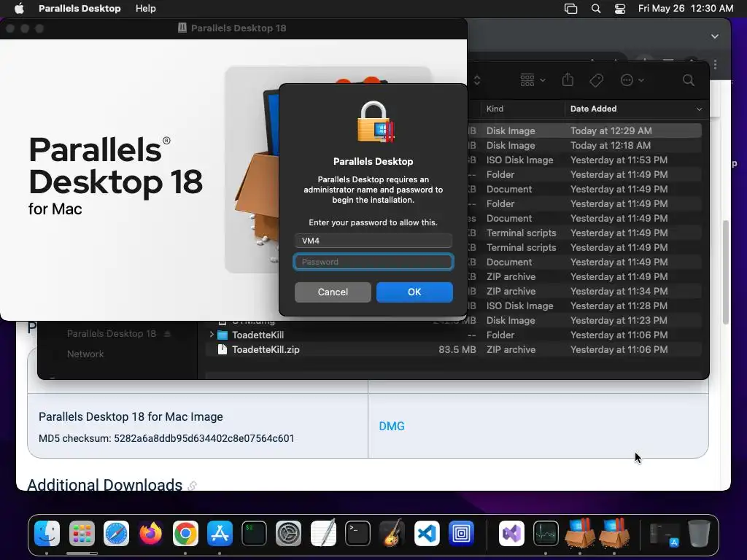
Task: Click Parallels Desktop 18 for Mac Image text
Action: (x=131, y=416)
